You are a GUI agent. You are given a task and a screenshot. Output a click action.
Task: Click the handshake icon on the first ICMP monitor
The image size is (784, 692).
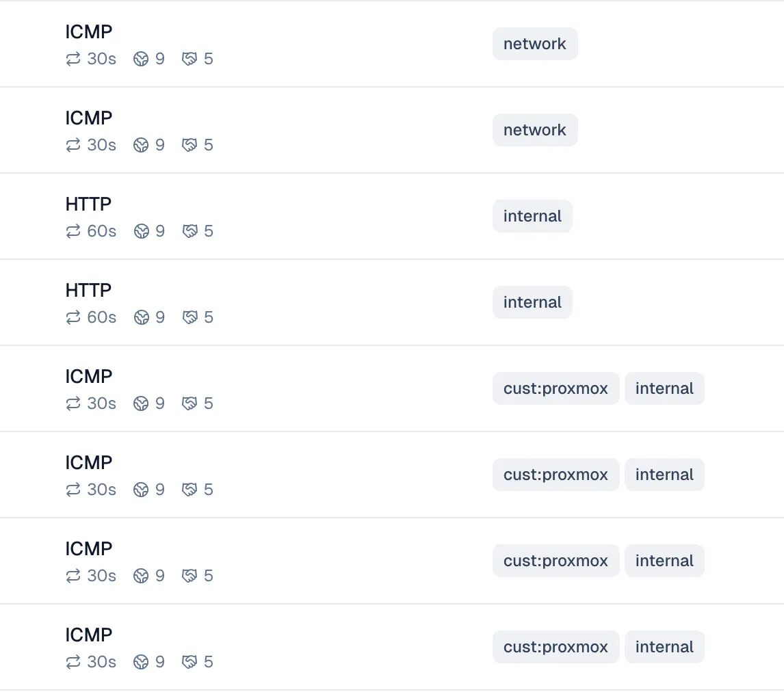click(190, 59)
